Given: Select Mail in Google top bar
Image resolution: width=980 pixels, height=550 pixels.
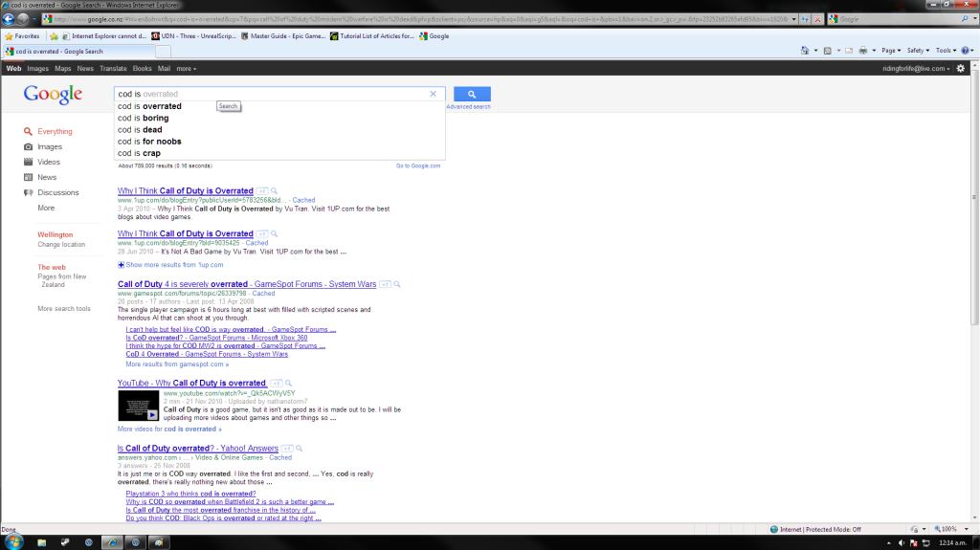Looking at the screenshot, I should 164,69.
